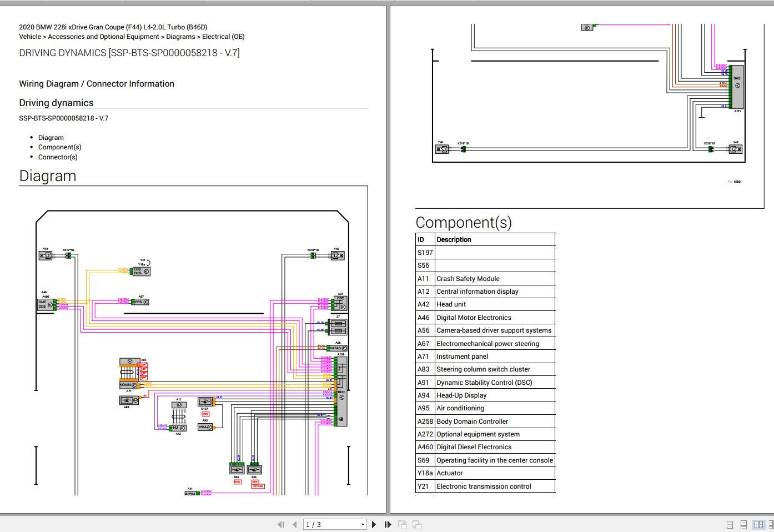This screenshot has width=774, height=532.
Task: Go to the previous page
Action: point(295,524)
